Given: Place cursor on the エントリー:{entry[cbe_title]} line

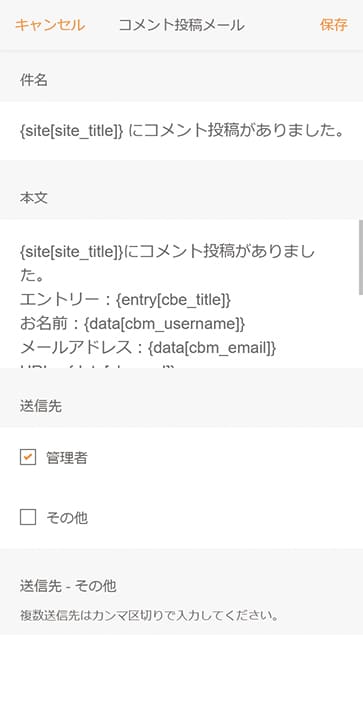Looking at the screenshot, I should [x=125, y=300].
